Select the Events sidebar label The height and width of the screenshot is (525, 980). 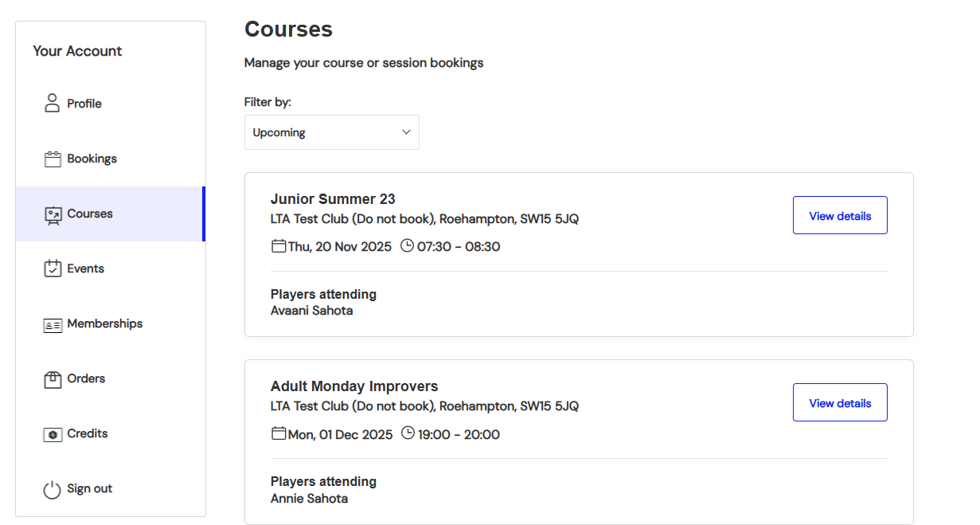coord(85,268)
